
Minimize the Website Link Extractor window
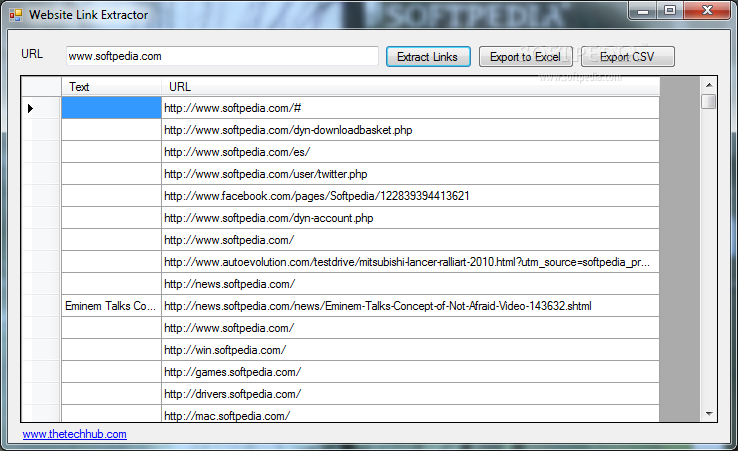tap(643, 11)
